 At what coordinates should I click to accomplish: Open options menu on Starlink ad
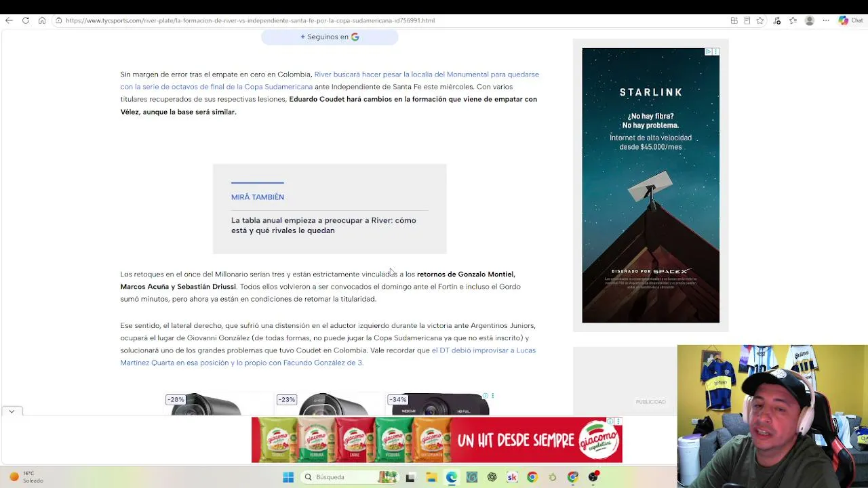(x=715, y=52)
